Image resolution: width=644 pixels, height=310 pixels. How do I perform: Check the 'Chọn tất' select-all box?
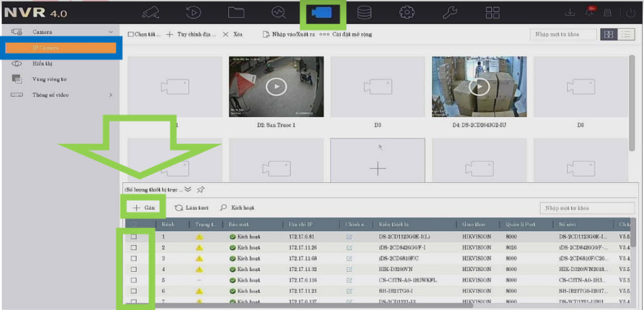pos(130,34)
